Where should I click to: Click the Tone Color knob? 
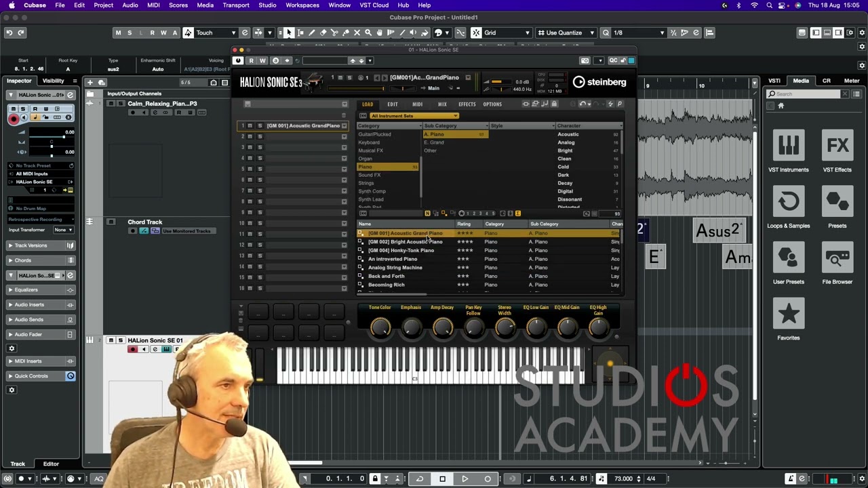(380, 328)
